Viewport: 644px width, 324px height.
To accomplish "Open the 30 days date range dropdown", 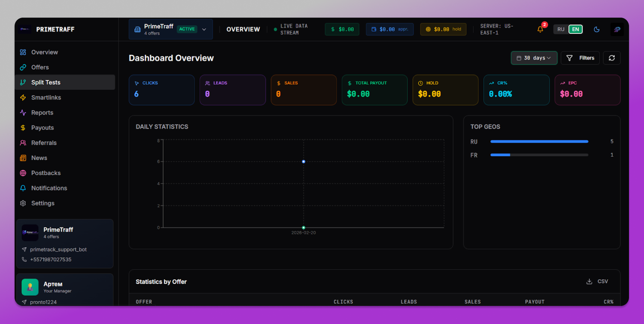I will tap(534, 58).
